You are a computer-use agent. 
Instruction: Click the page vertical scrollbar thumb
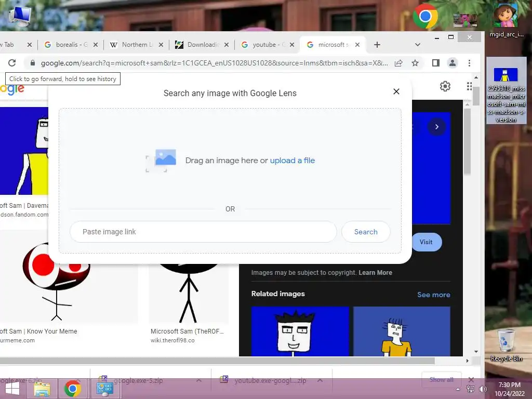[x=476, y=96]
